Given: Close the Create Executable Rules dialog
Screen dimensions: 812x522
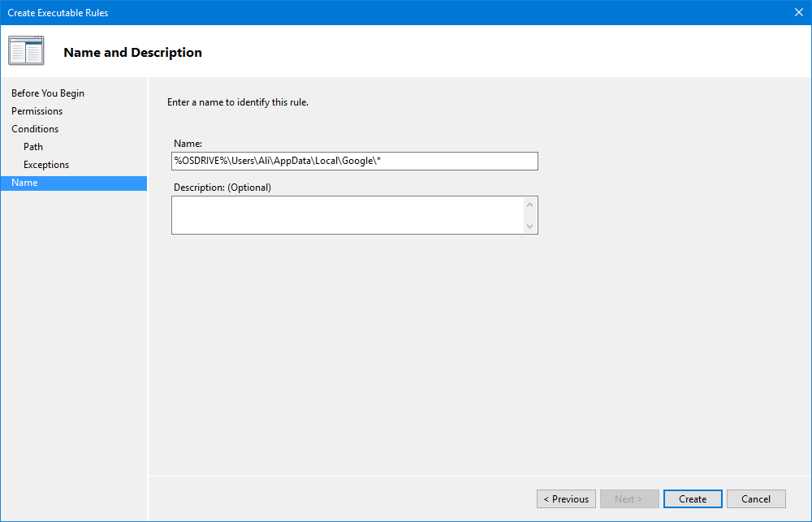Looking at the screenshot, I should 798,12.
